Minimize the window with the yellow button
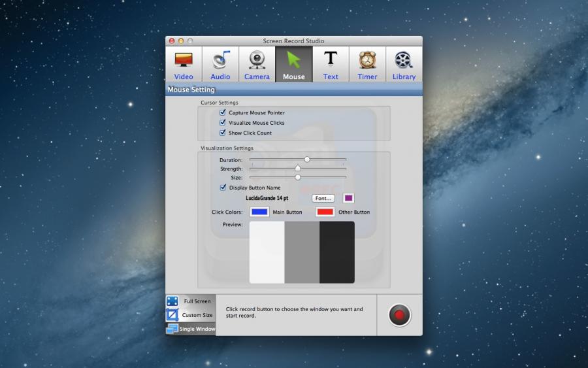This screenshot has height=368, width=588. (x=181, y=41)
